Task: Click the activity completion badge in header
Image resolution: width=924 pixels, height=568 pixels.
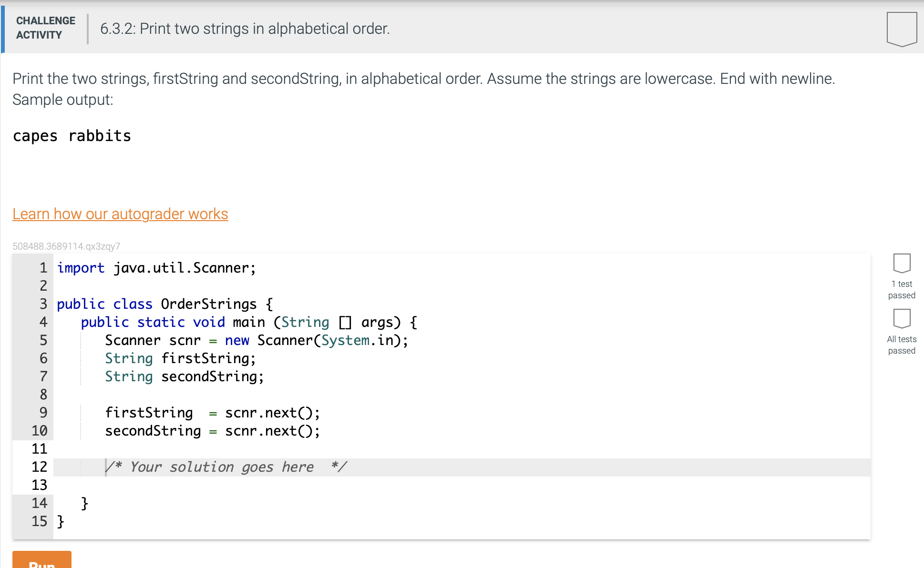Action: tap(901, 29)
